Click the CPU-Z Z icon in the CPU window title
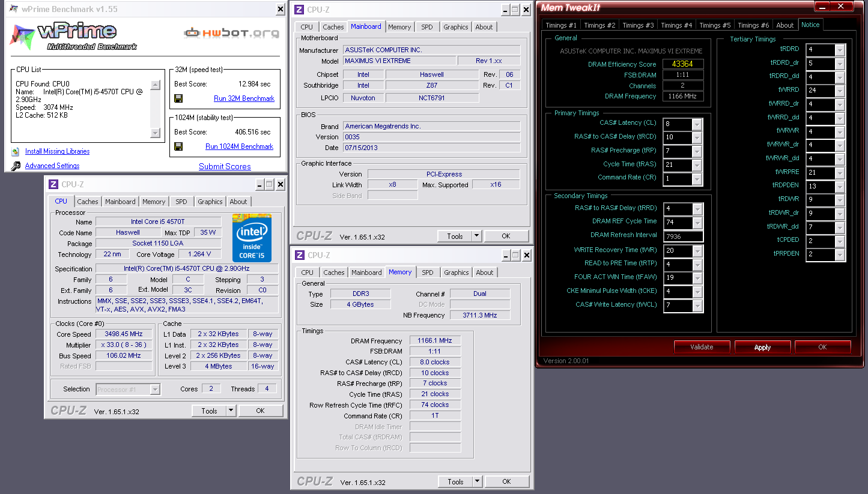Image resolution: width=868 pixels, height=494 pixels. [x=53, y=184]
